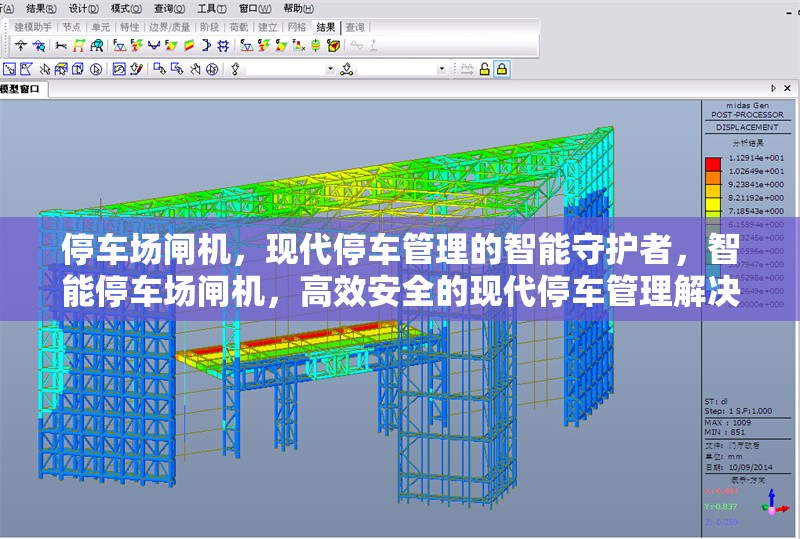Expand the second toolbar combo box arrow

(x=443, y=69)
